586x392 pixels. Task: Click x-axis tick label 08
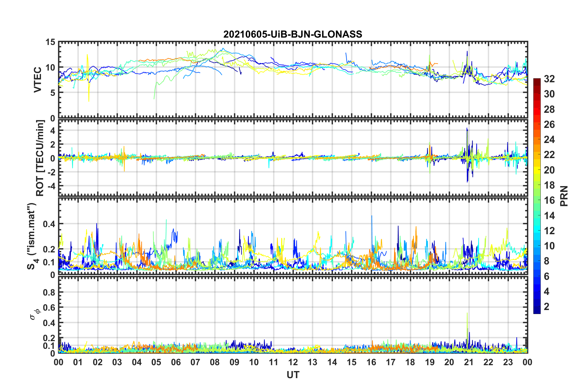tap(215, 362)
